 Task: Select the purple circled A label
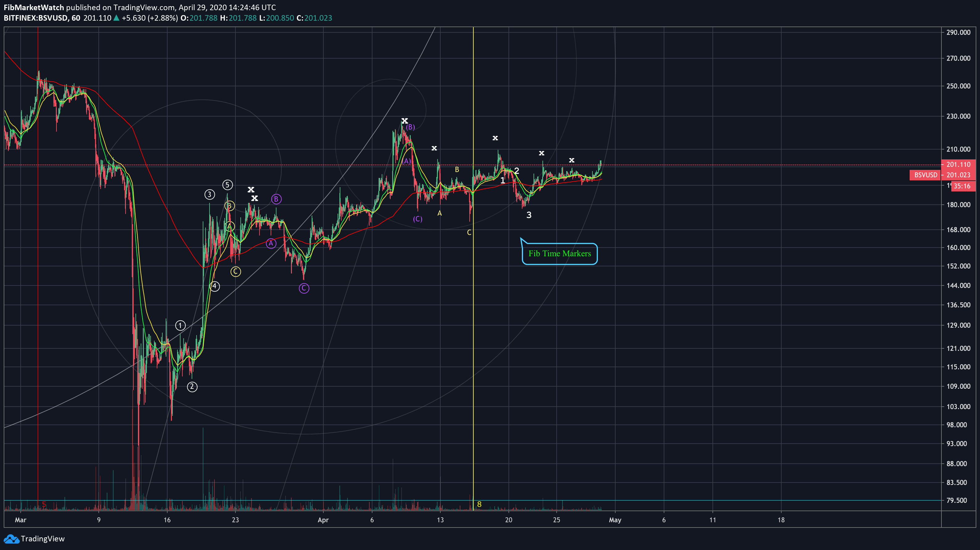tap(271, 243)
